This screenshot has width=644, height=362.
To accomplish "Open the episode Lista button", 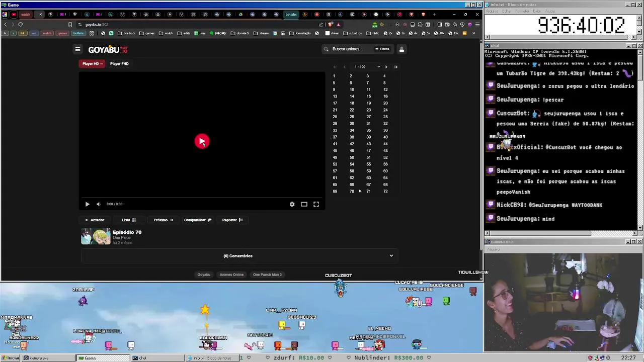I will (x=129, y=220).
